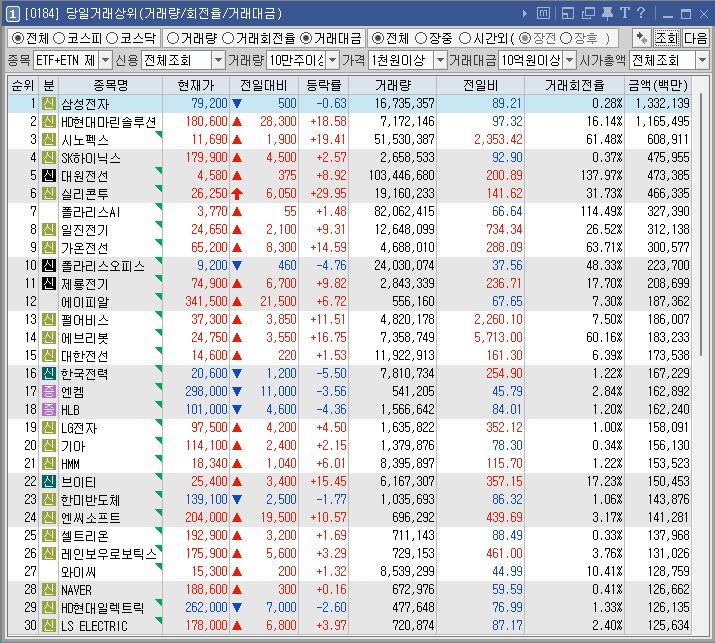
Task: Click the 한미반도체 stock name
Action: coord(90,500)
